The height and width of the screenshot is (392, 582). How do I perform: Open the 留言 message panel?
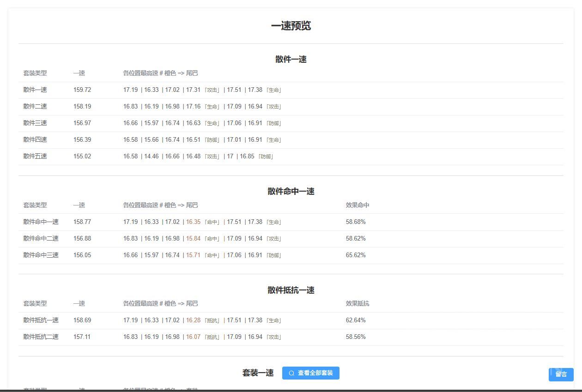pos(561,374)
